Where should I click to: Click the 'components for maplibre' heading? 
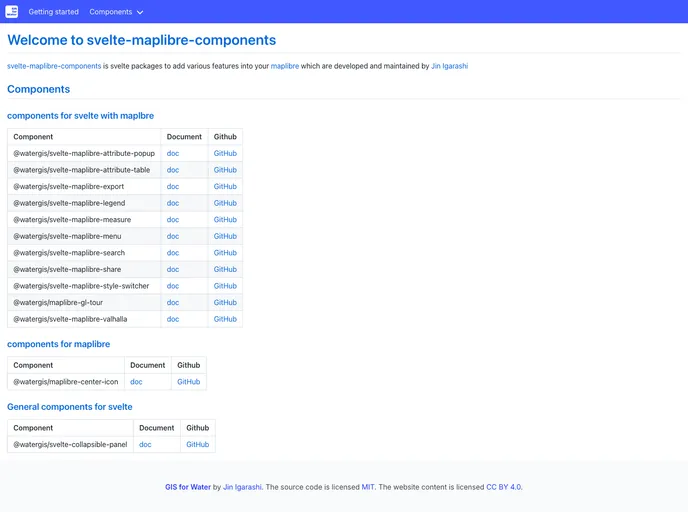click(58, 344)
